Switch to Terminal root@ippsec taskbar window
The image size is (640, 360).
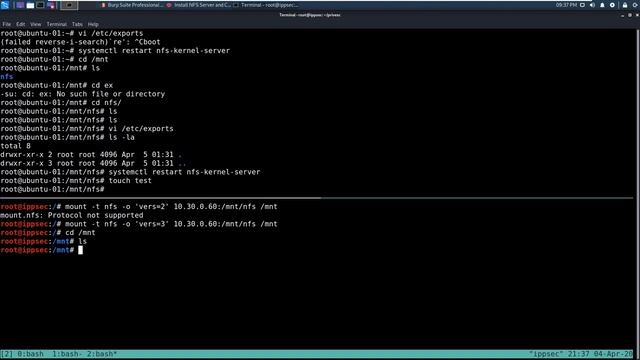(266, 5)
